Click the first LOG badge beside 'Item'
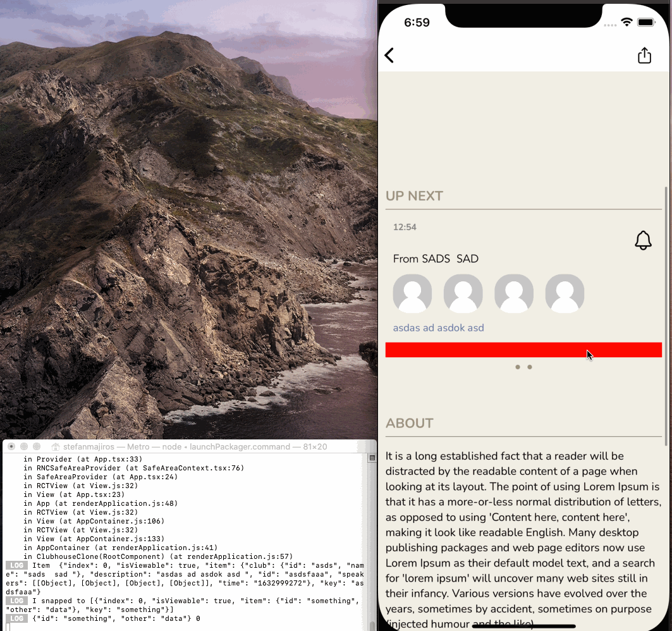 [x=16, y=565]
